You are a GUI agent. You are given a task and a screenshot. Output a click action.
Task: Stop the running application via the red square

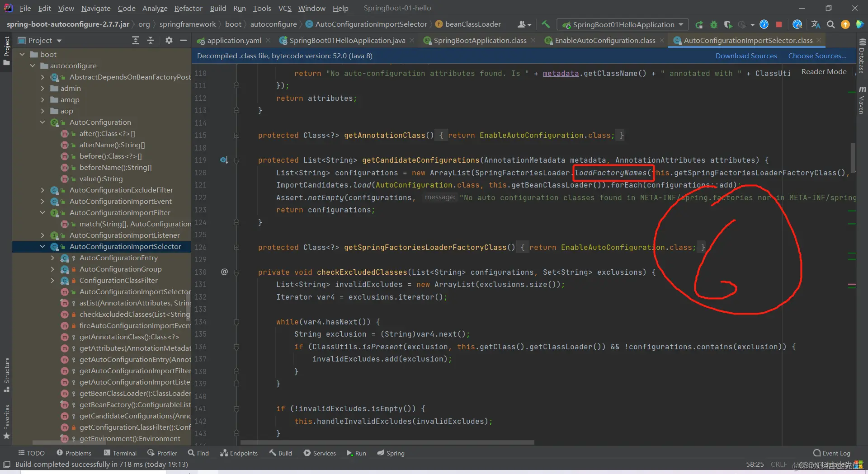(779, 24)
